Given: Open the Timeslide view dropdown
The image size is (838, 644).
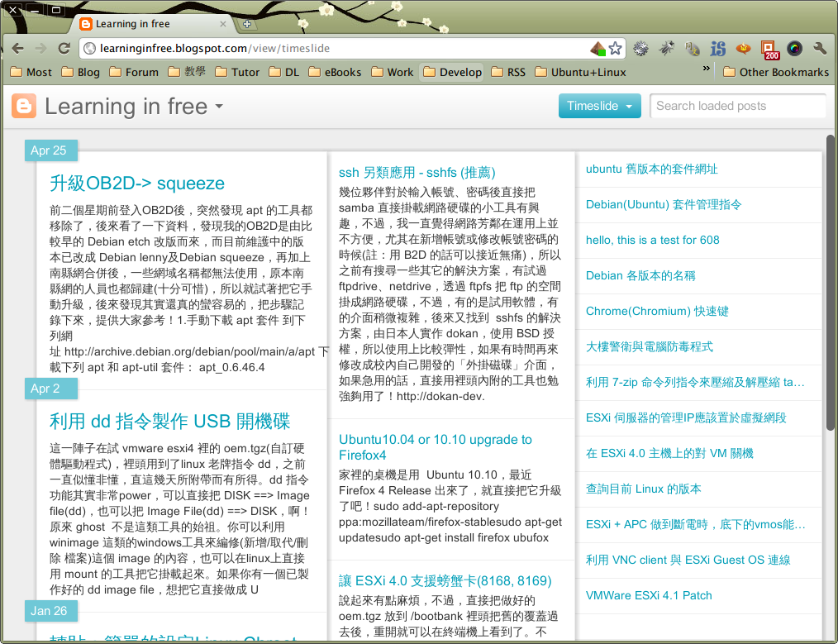Looking at the screenshot, I should click(x=600, y=106).
